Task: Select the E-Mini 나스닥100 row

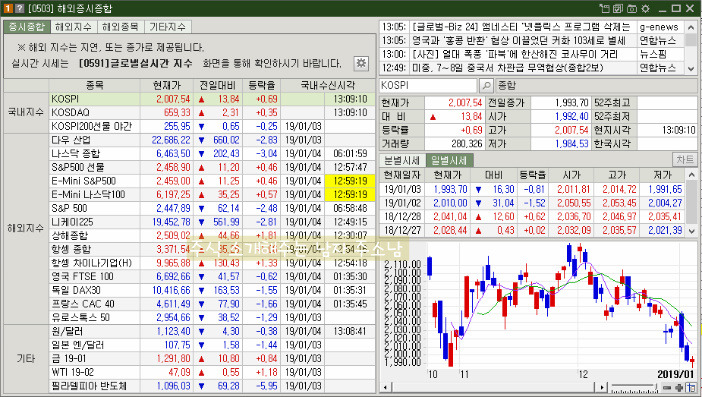Action: (212, 195)
